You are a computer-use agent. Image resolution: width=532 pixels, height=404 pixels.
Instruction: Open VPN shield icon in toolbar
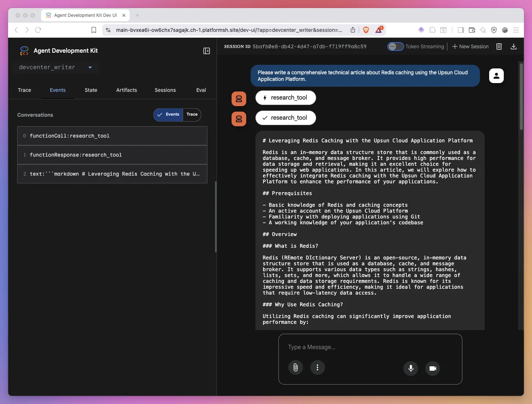pos(494,30)
